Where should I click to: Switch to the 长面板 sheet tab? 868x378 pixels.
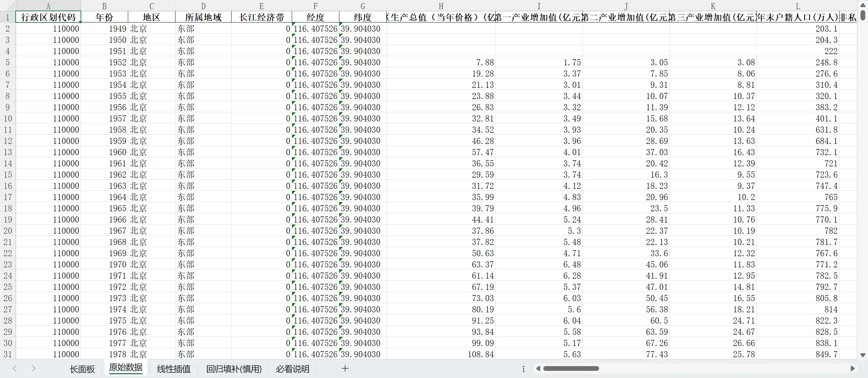coord(82,369)
